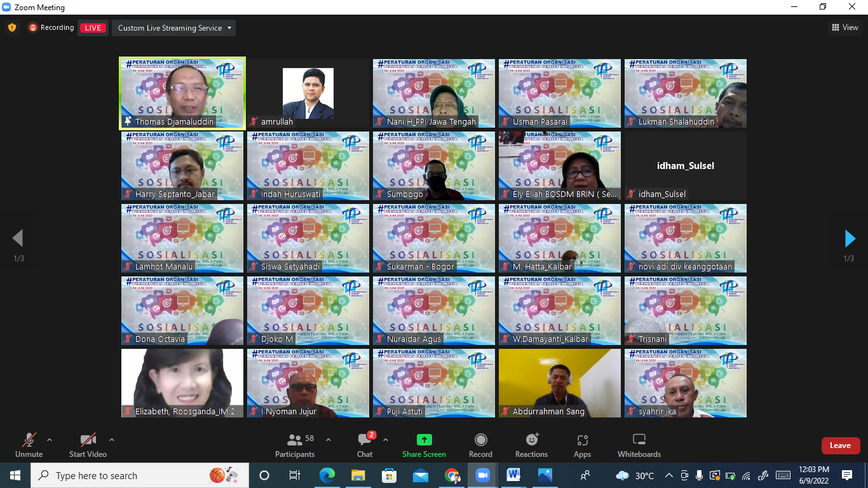Click the encryption shield icon
The image size is (868, 488).
pos(12,27)
